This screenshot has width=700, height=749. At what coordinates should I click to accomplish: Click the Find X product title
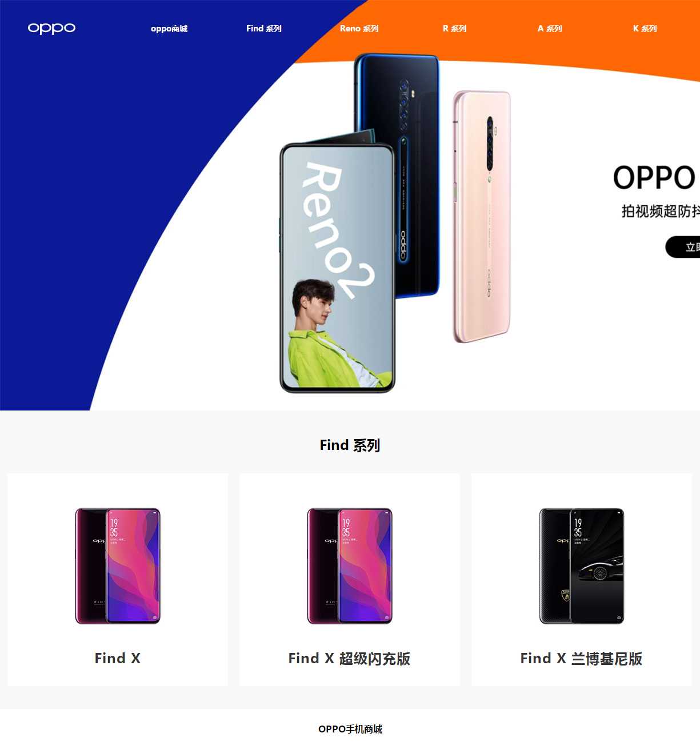tap(118, 658)
